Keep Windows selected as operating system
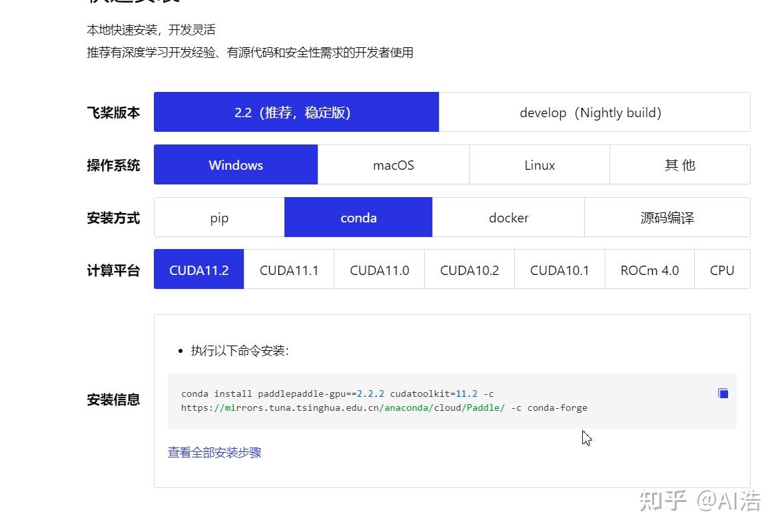Image resolution: width=780 pixels, height=532 pixels. point(235,164)
